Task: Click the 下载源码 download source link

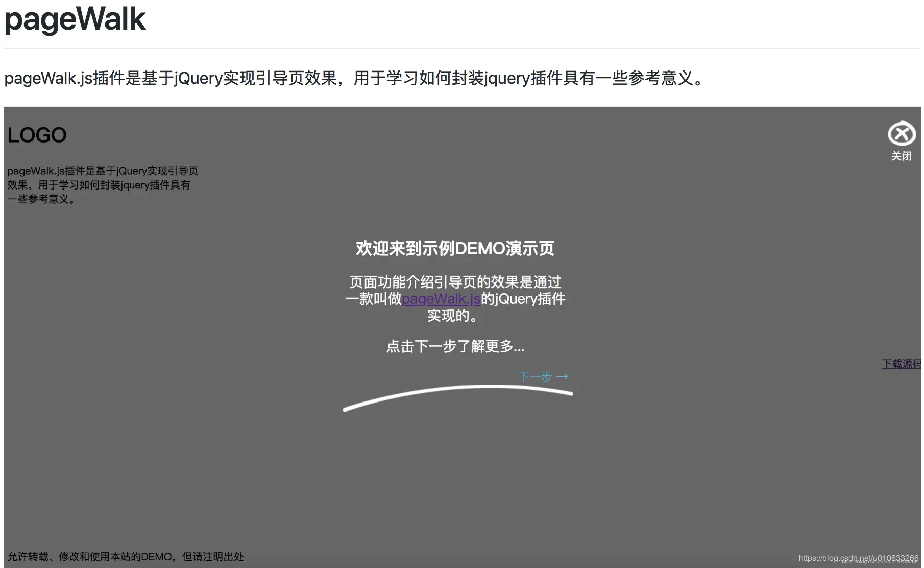Action: tap(901, 364)
